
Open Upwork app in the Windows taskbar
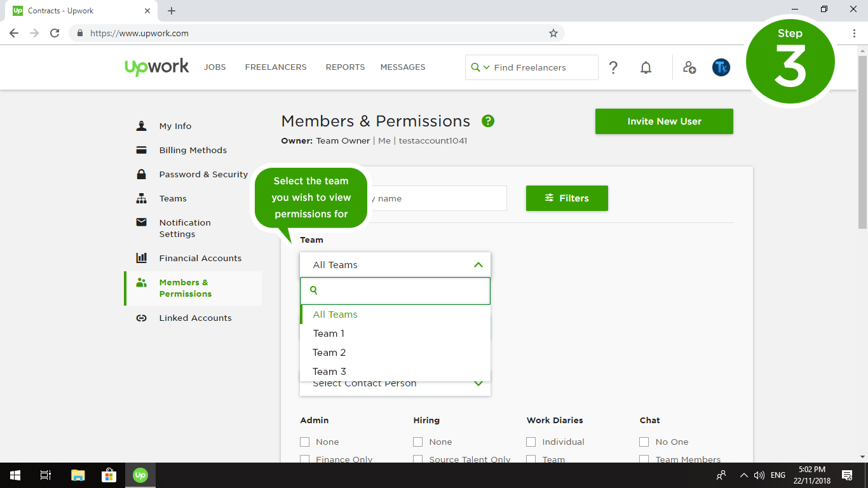(140, 475)
